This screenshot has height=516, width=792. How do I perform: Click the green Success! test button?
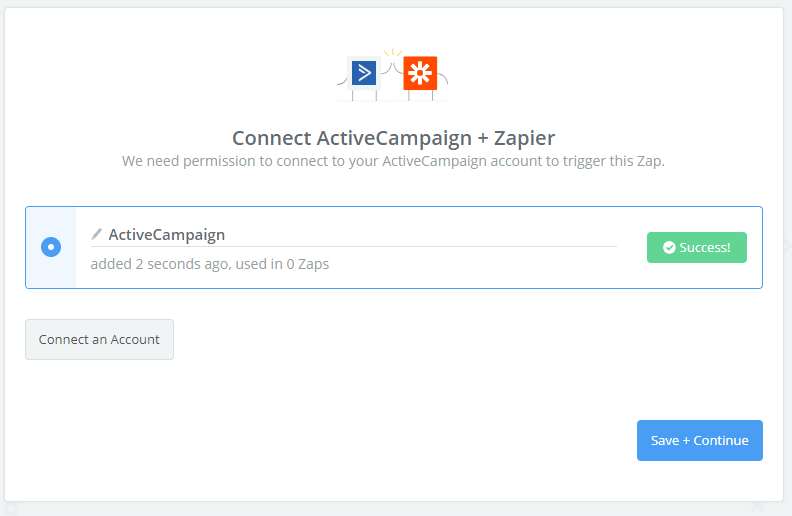[697, 247]
